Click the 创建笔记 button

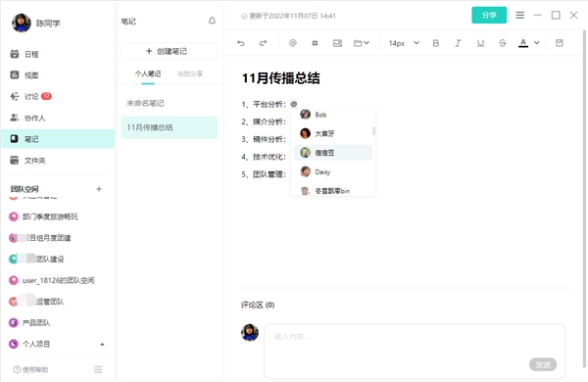pos(170,51)
